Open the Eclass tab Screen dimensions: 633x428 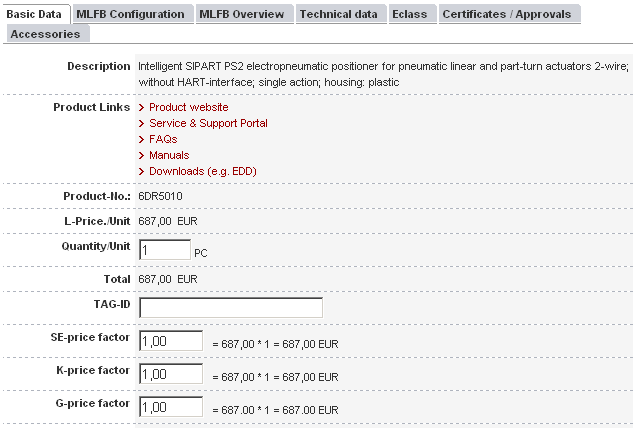click(x=413, y=14)
